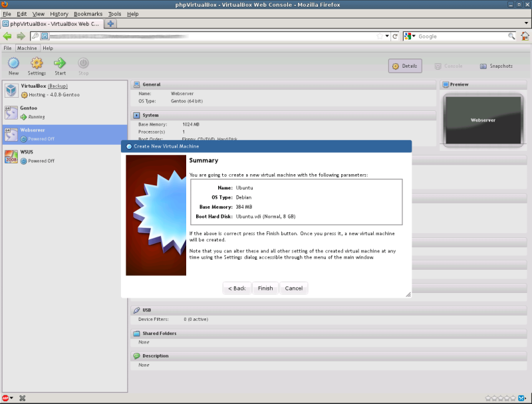Select the phpVirtualBox browser tab
Screen dimensions: 532x404
coord(52,24)
